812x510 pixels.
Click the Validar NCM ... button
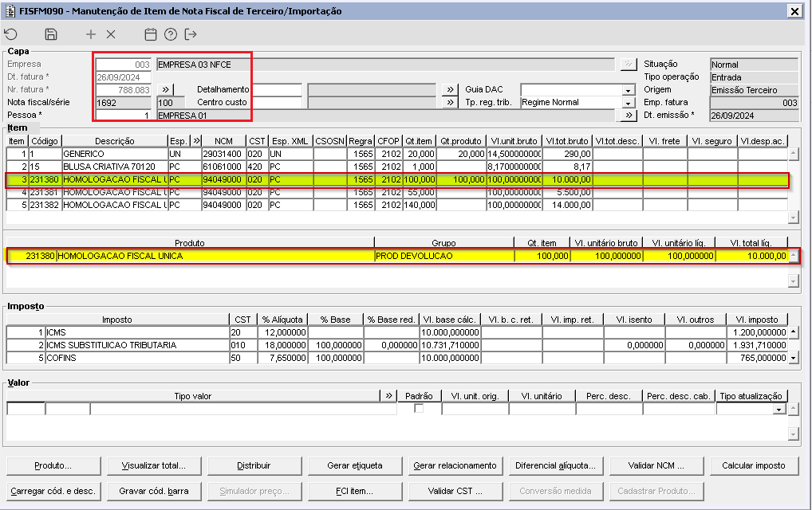tap(656, 465)
